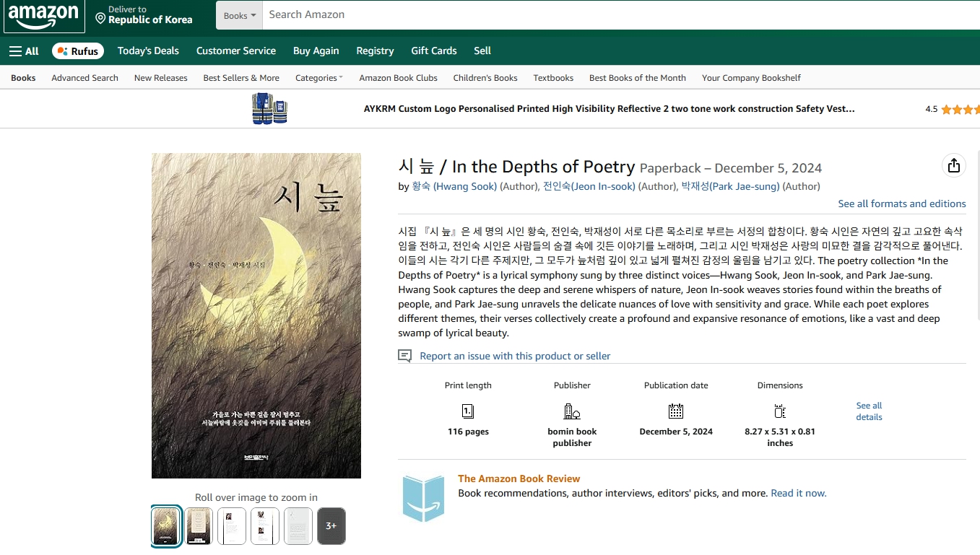Click the Amazon logo

point(44,16)
